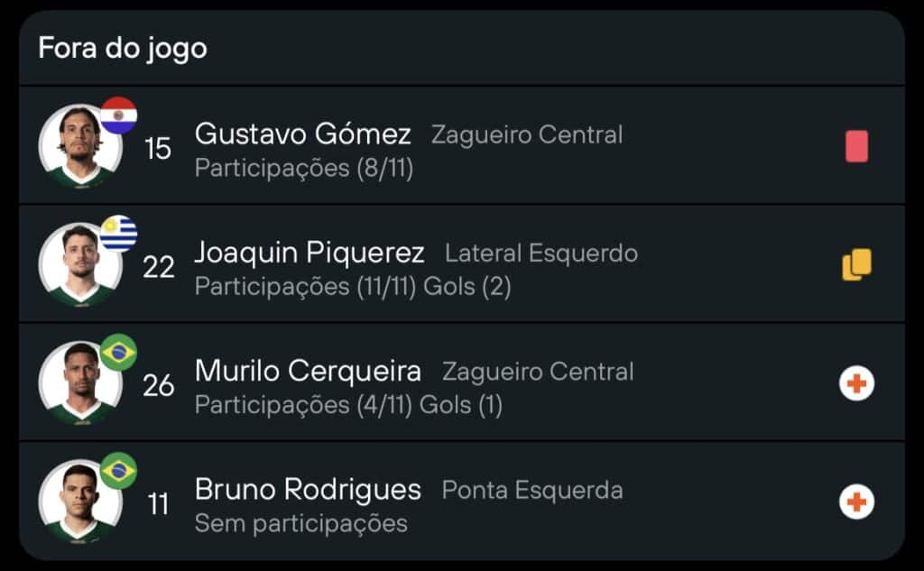Image resolution: width=924 pixels, height=571 pixels.
Task: Select the Joaquin Piquerez name link
Action: point(310,253)
